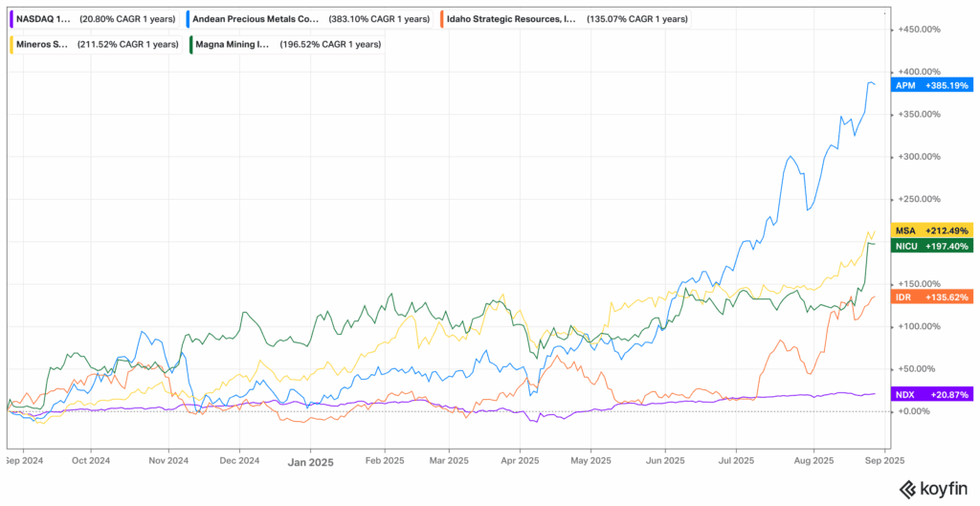Viewport: 980px width, 506px height.
Task: Click the 20.80% CAGR 1 years text
Action: [x=127, y=19]
